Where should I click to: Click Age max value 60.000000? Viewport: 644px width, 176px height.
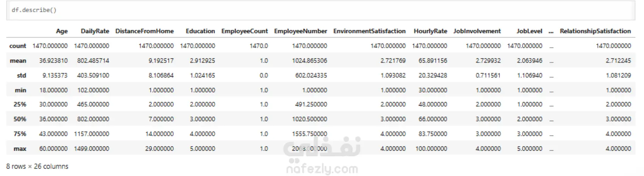53,149
